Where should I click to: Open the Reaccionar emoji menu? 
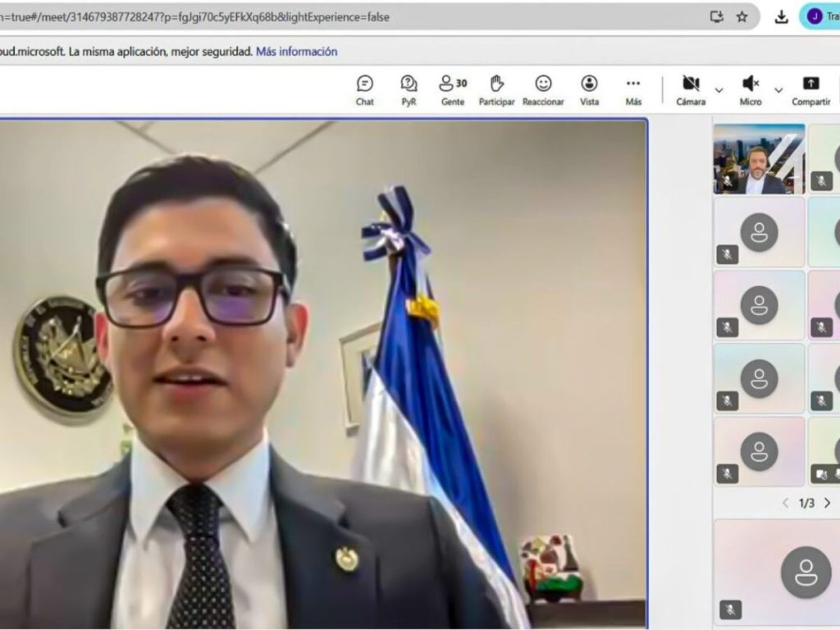pos(543,90)
